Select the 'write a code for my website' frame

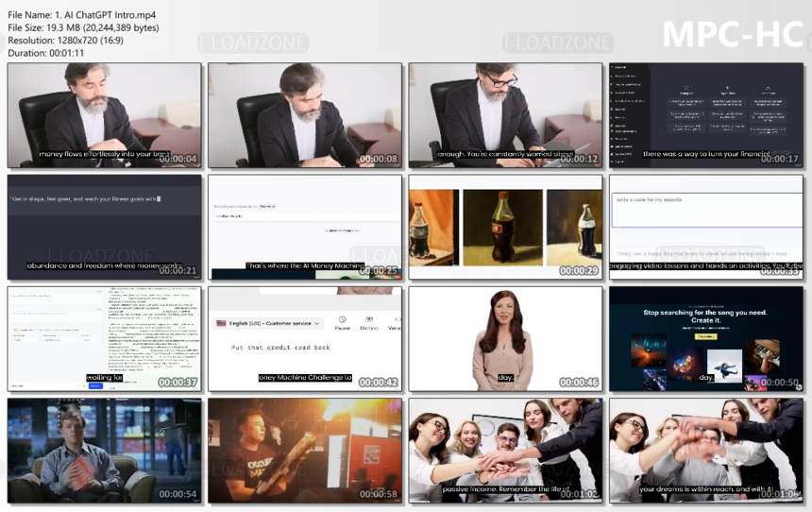(x=706, y=227)
